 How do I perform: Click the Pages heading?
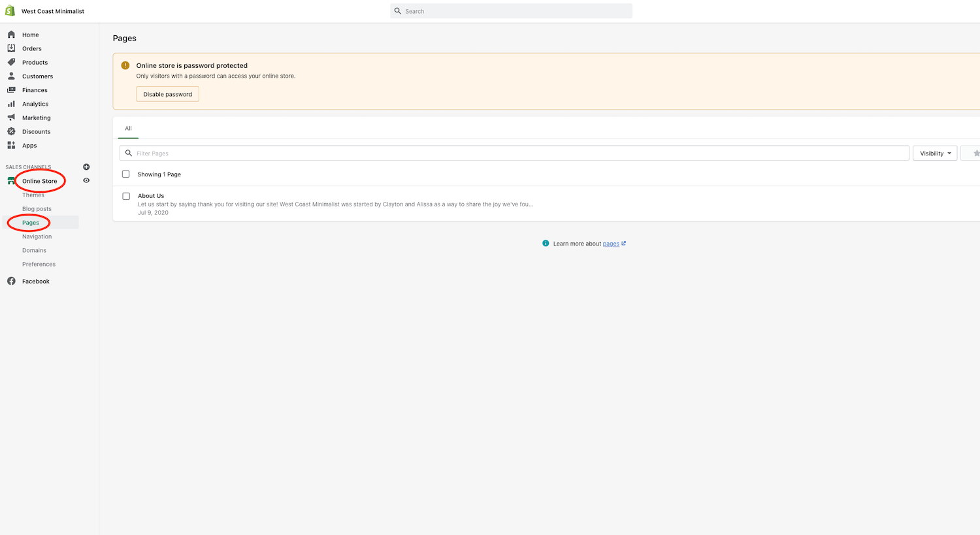click(125, 38)
